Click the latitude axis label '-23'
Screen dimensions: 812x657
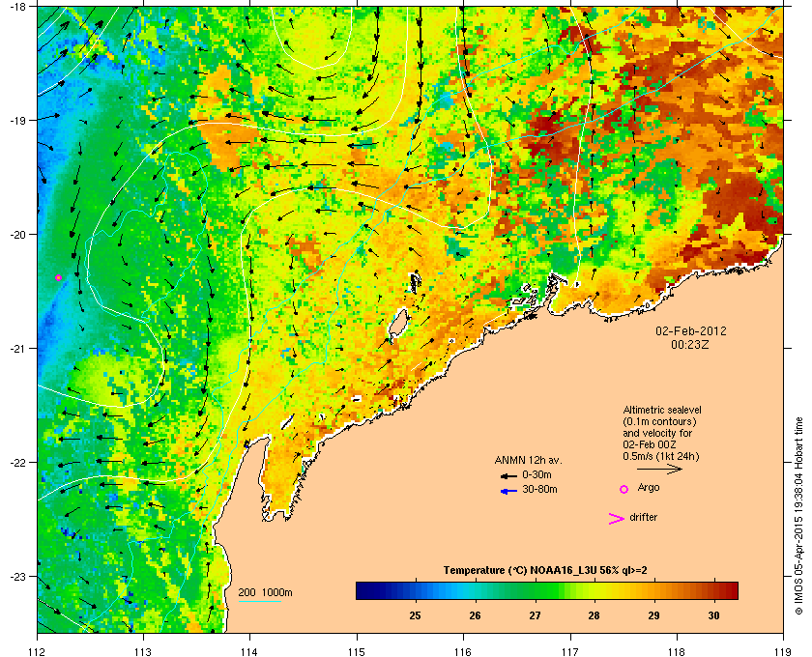click(x=18, y=576)
